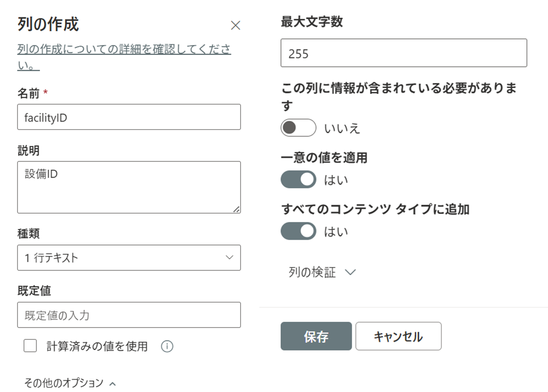
Task: Click the 名前 field containing facilityID
Action: click(129, 117)
